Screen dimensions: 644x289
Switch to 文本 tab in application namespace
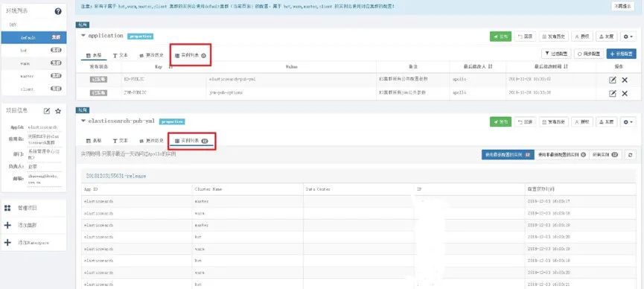121,55
